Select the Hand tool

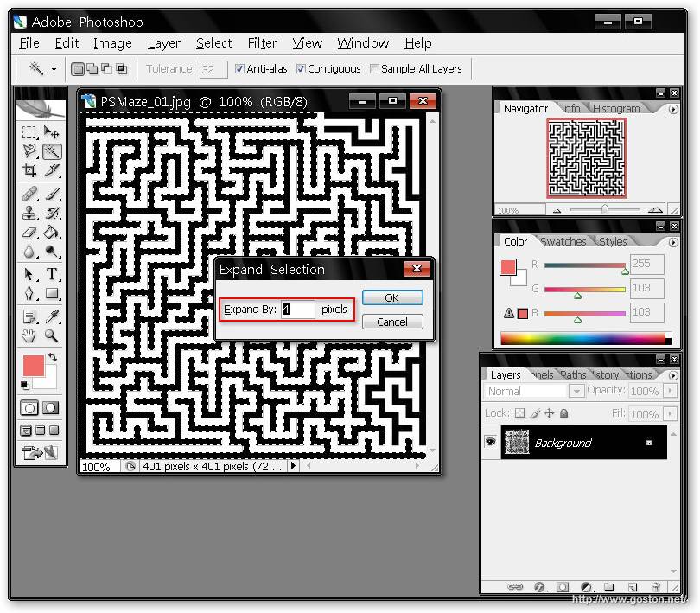coord(29,335)
